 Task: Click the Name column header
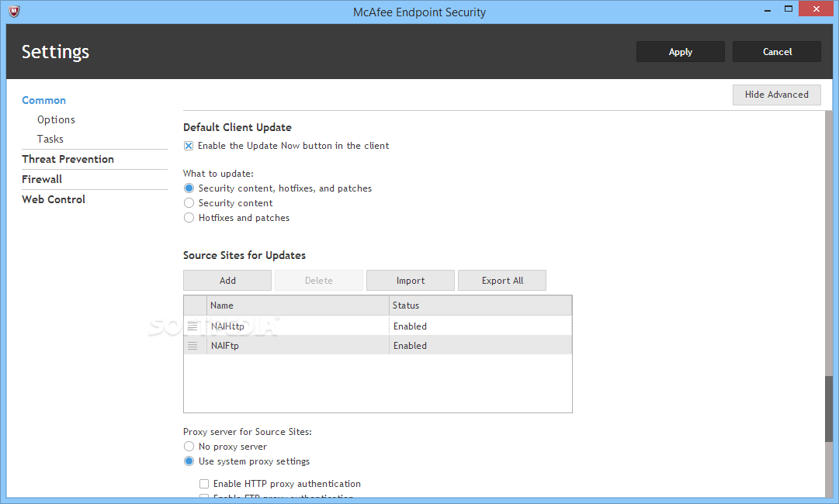click(297, 306)
